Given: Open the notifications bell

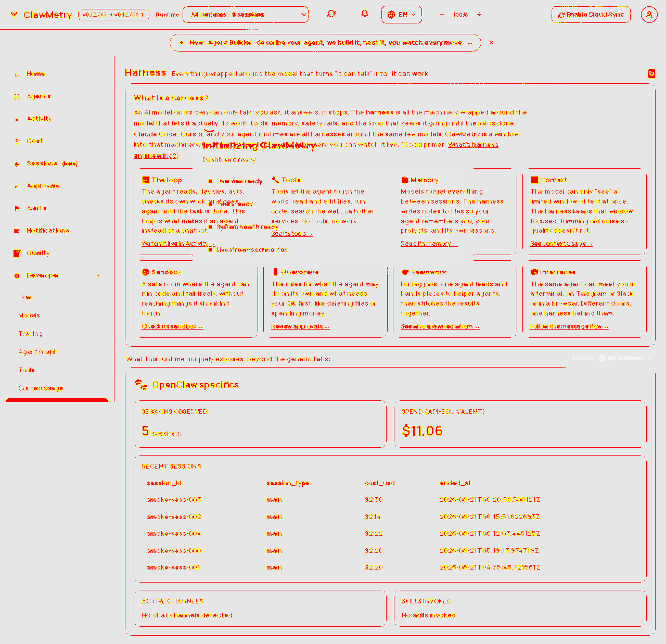Looking at the screenshot, I should (365, 14).
